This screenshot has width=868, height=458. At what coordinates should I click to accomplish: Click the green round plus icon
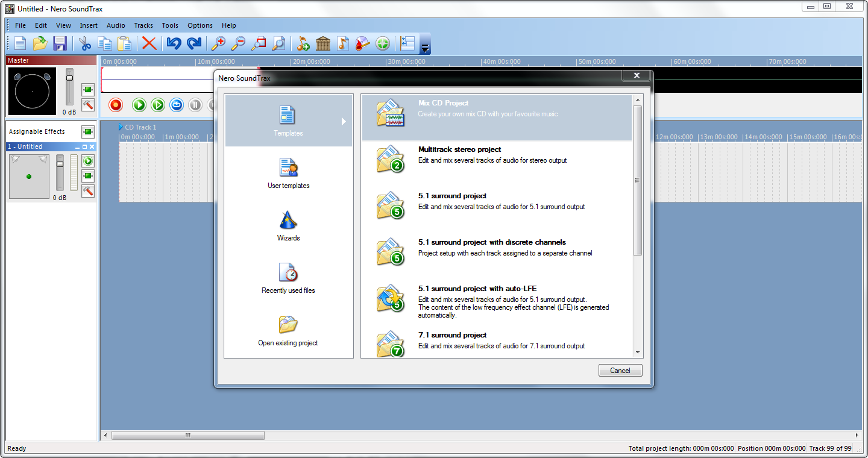(x=383, y=43)
